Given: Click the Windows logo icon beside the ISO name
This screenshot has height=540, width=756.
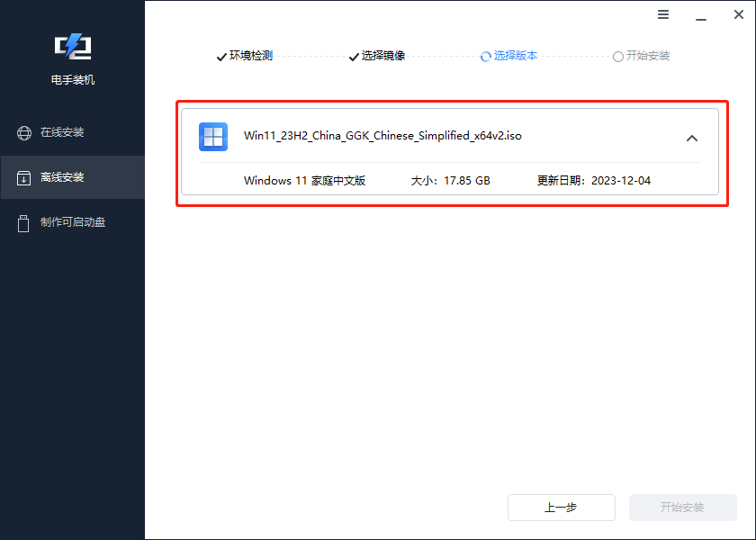Looking at the screenshot, I should click(213, 137).
